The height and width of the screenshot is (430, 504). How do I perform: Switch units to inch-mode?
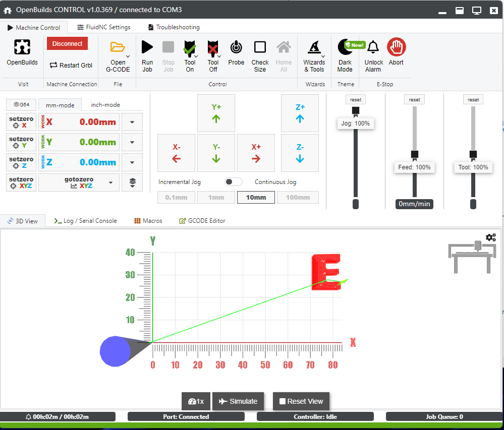pyautogui.click(x=105, y=105)
